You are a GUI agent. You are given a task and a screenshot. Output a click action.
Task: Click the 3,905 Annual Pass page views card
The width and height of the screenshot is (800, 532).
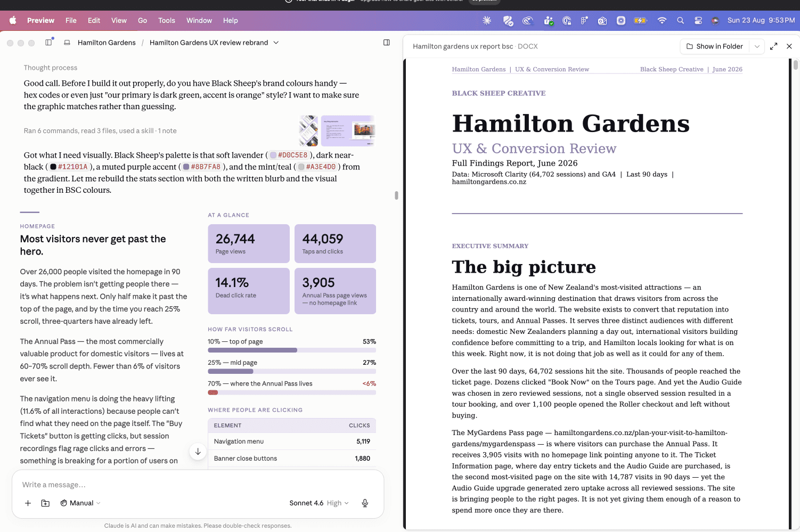(x=335, y=291)
